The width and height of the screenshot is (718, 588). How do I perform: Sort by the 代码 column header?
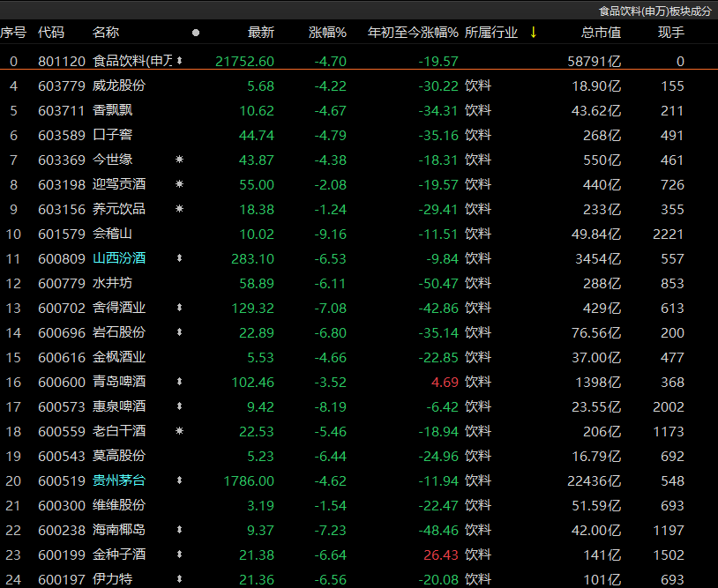[51, 33]
